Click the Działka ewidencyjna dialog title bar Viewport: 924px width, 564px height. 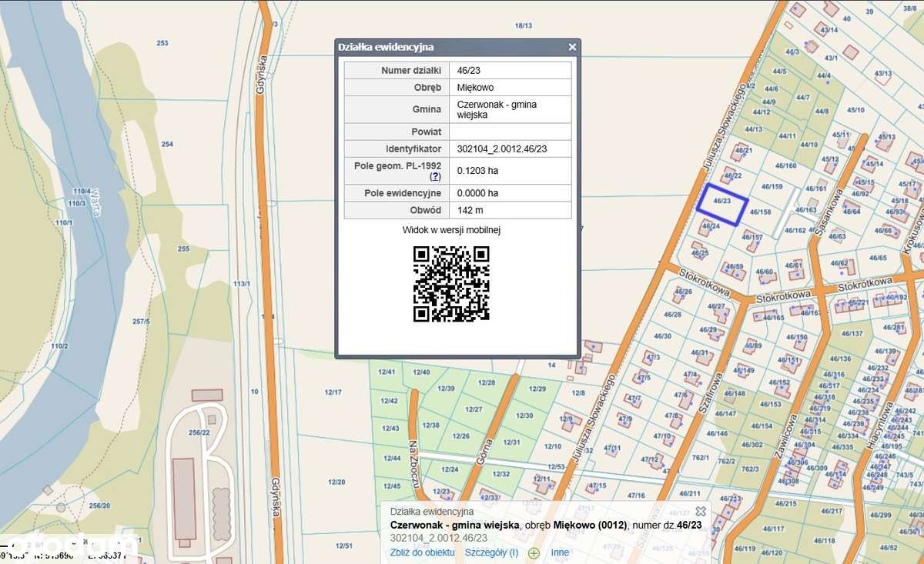coord(457,47)
